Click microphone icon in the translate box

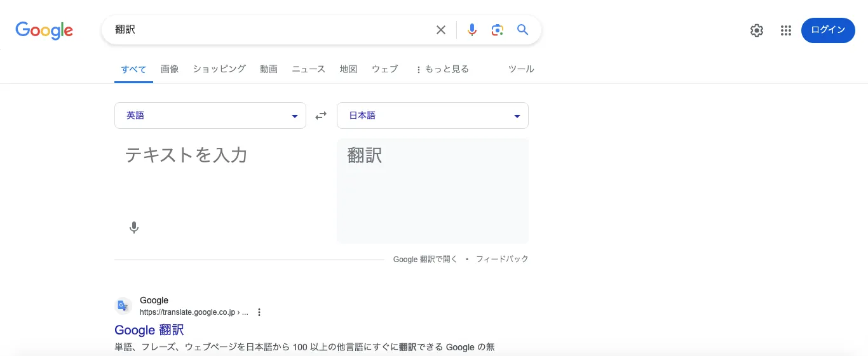pos(133,228)
